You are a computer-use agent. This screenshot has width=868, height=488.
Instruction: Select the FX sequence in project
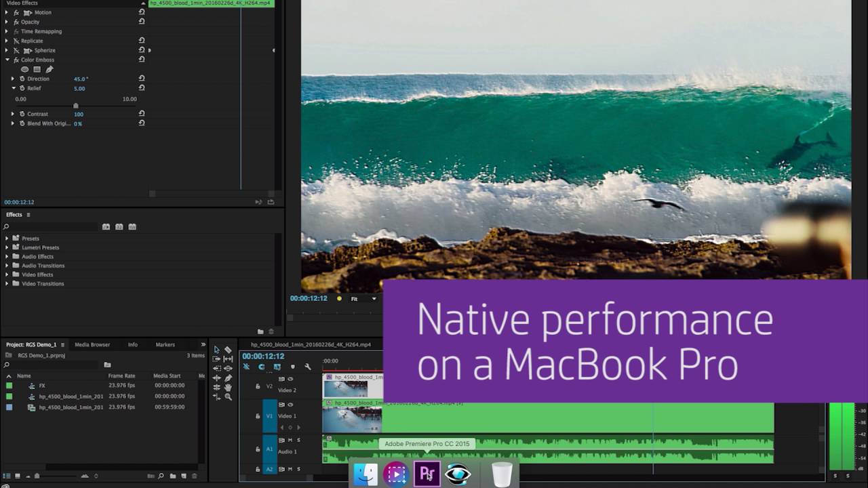tap(42, 386)
